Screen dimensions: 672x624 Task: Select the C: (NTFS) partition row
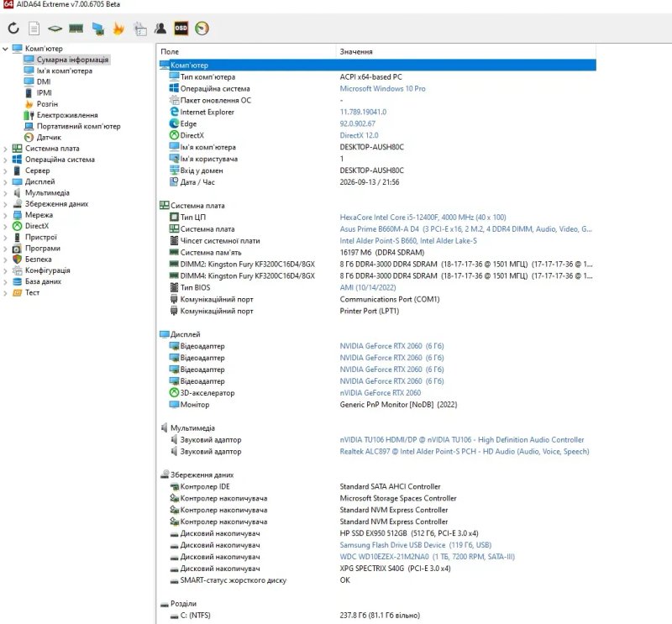tap(377, 616)
